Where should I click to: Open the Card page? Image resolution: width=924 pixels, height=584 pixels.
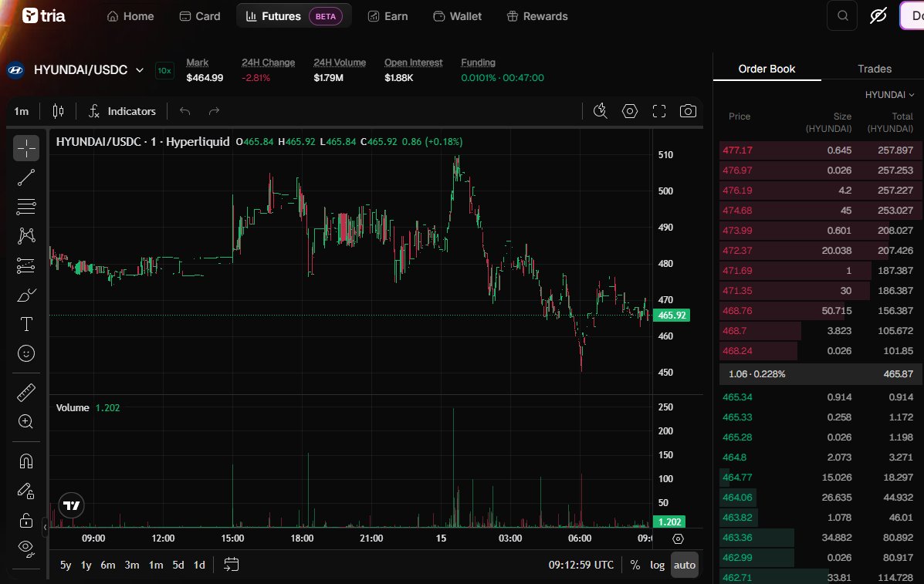(200, 16)
